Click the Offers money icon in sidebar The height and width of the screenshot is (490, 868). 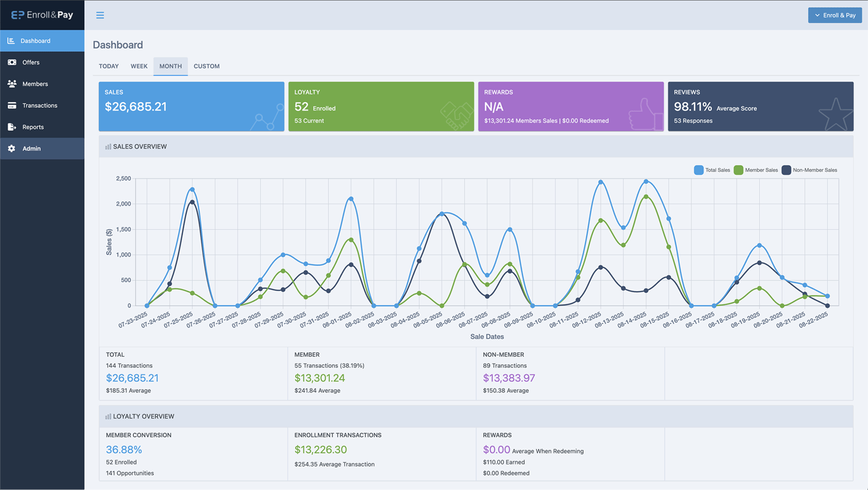point(11,63)
